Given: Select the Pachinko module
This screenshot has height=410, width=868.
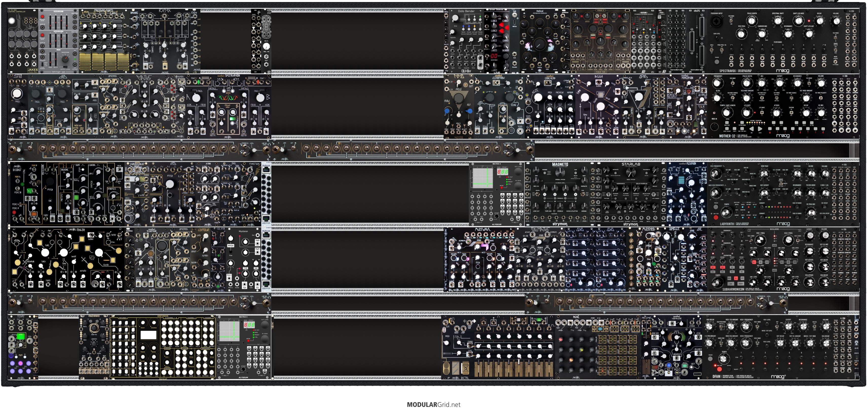Looking at the screenshot, I should (x=94, y=347).
